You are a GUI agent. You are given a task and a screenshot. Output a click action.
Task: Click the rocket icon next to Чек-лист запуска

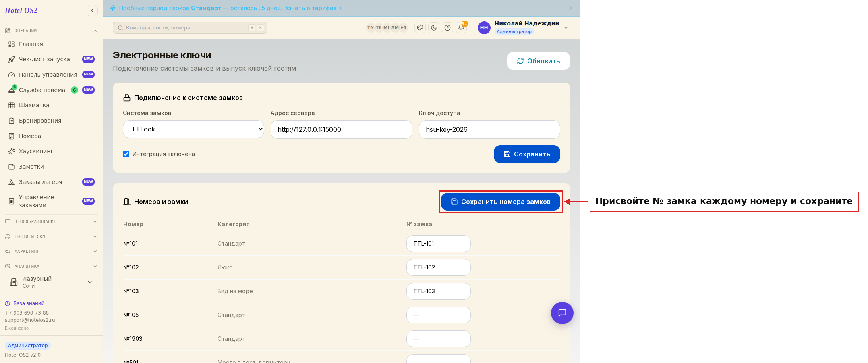12,59
